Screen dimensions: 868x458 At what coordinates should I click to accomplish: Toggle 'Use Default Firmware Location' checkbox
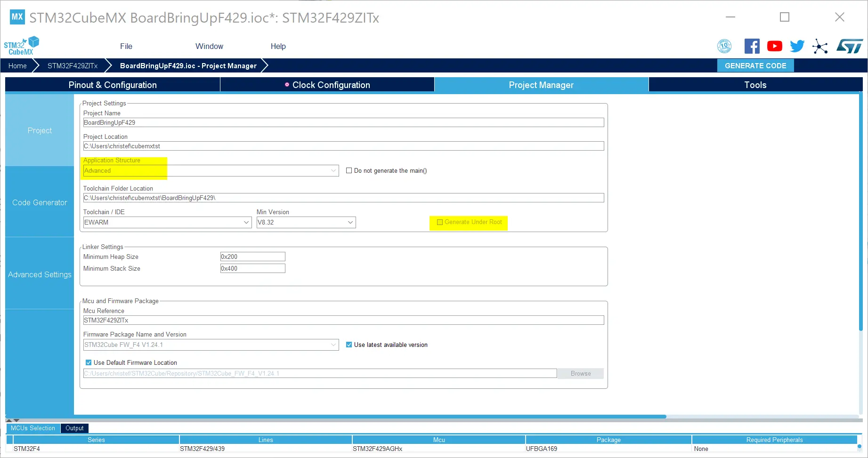89,363
